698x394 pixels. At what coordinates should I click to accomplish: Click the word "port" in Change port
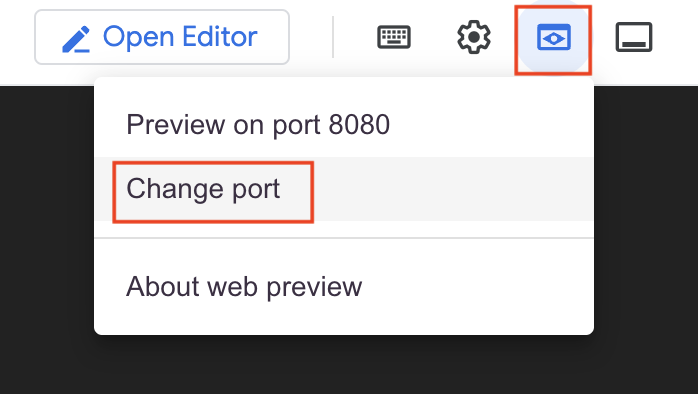click(x=256, y=190)
